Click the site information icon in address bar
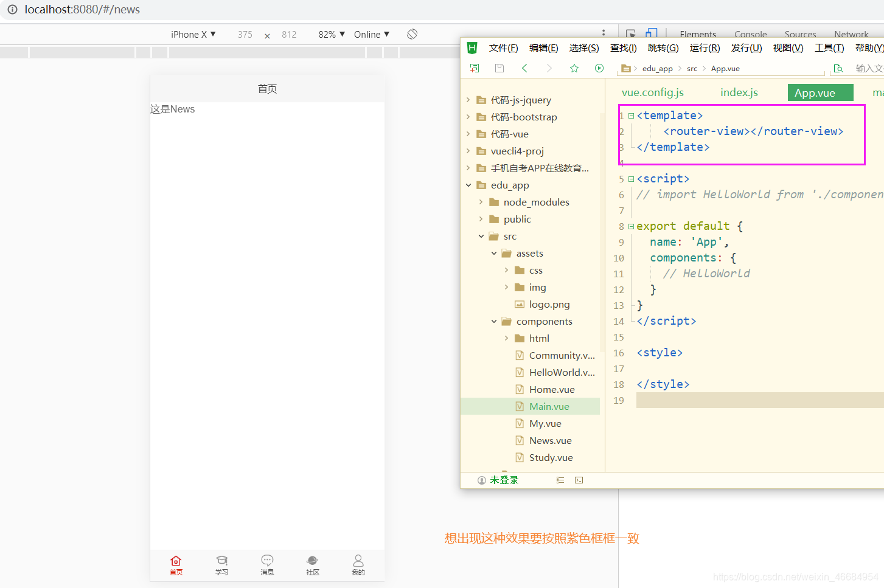 [12, 9]
